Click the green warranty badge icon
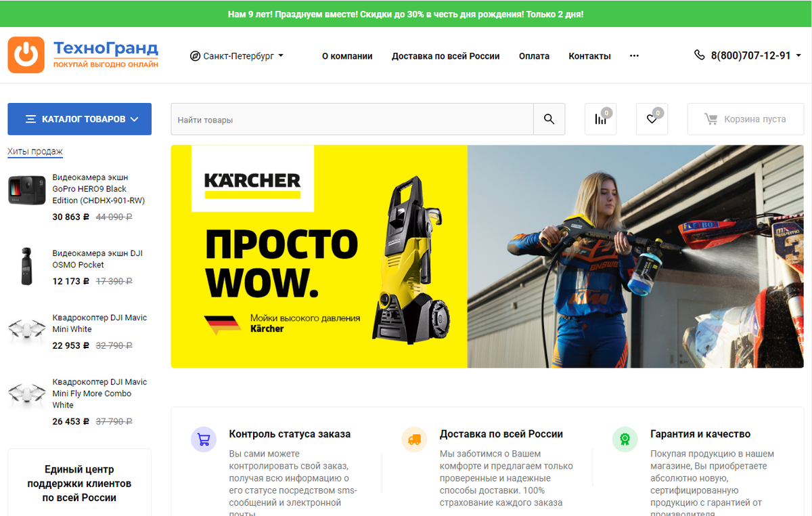The height and width of the screenshot is (516, 812). pyautogui.click(x=625, y=439)
